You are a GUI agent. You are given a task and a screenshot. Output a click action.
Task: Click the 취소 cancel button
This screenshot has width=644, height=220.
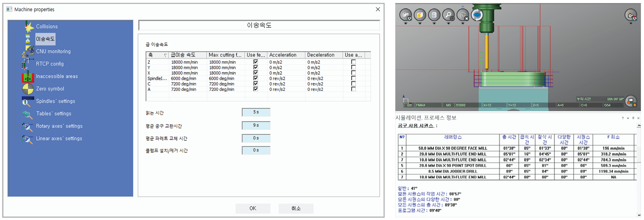point(296,209)
